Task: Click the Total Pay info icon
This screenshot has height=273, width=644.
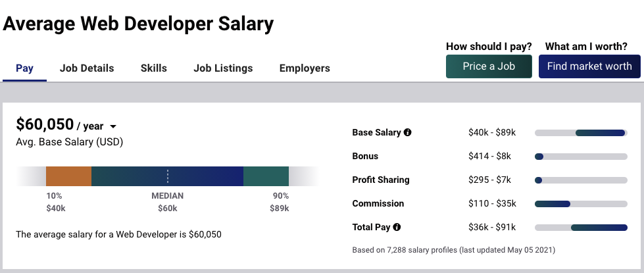Action: pos(397,228)
